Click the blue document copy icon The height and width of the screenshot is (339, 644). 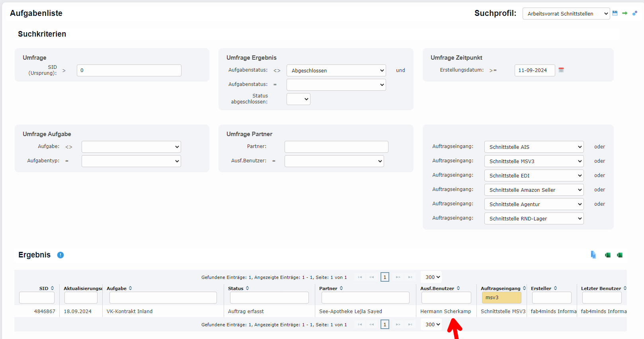pyautogui.click(x=593, y=255)
